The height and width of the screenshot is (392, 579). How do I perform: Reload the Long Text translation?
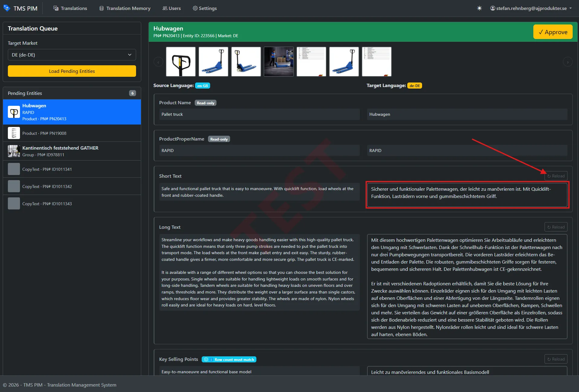click(556, 227)
